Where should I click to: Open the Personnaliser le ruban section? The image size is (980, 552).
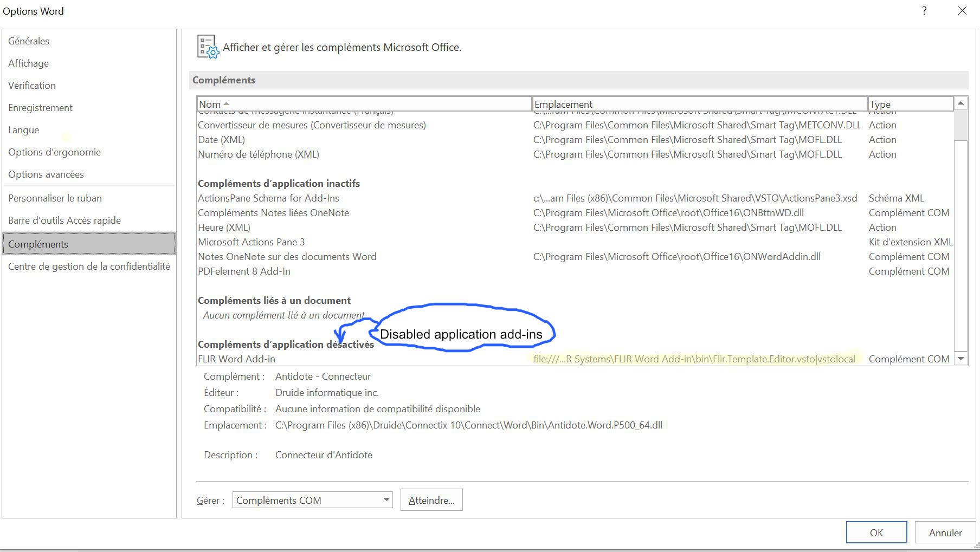tap(54, 198)
